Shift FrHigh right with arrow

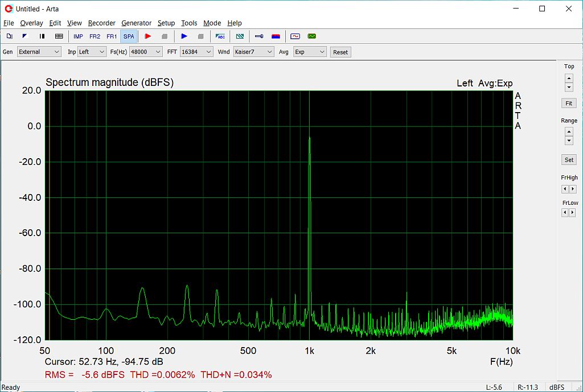(x=572, y=189)
